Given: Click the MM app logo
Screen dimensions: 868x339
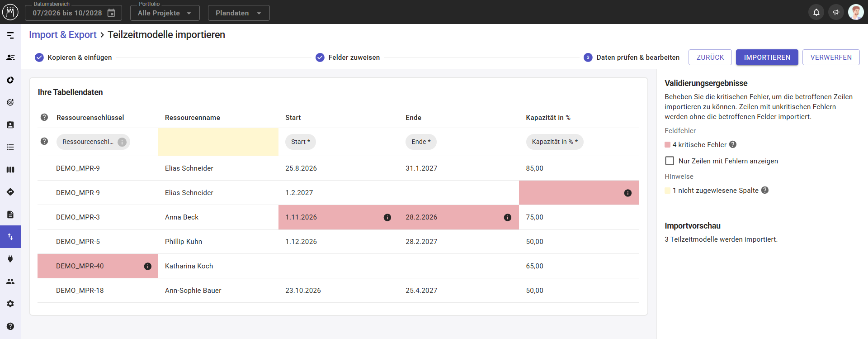Looking at the screenshot, I should click(x=10, y=12).
